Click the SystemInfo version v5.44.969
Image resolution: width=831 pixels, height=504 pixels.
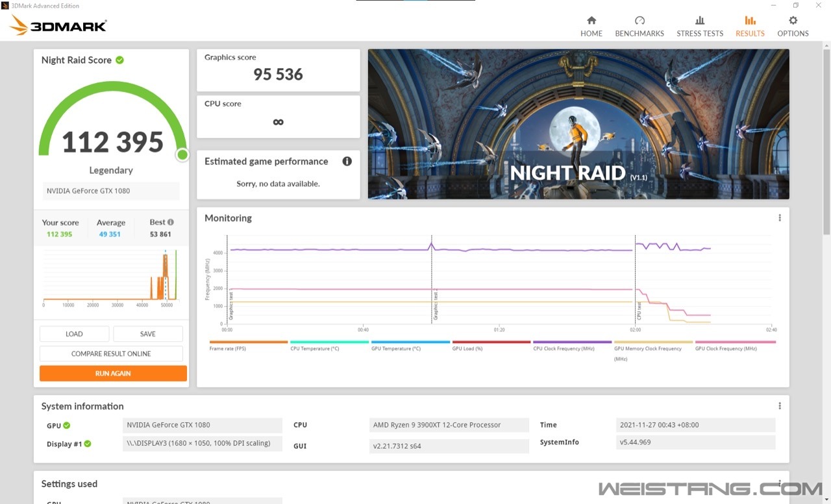click(695, 442)
